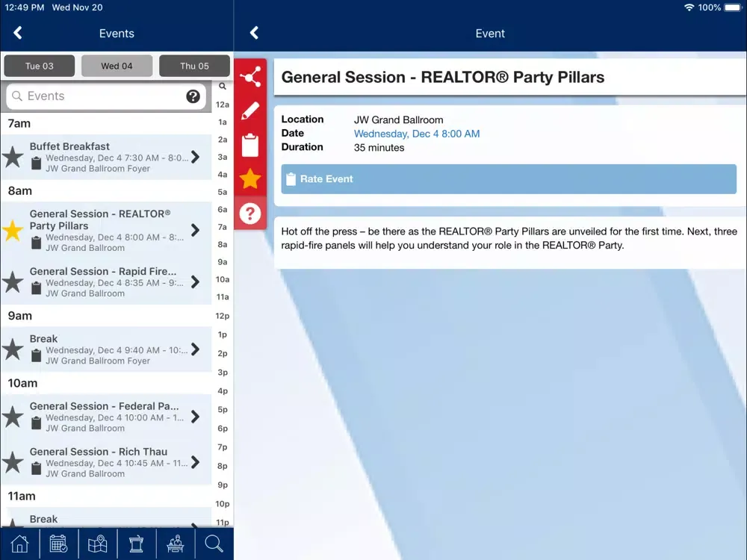Tap the 9am section header
This screenshot has width=747, height=560.
106,316
